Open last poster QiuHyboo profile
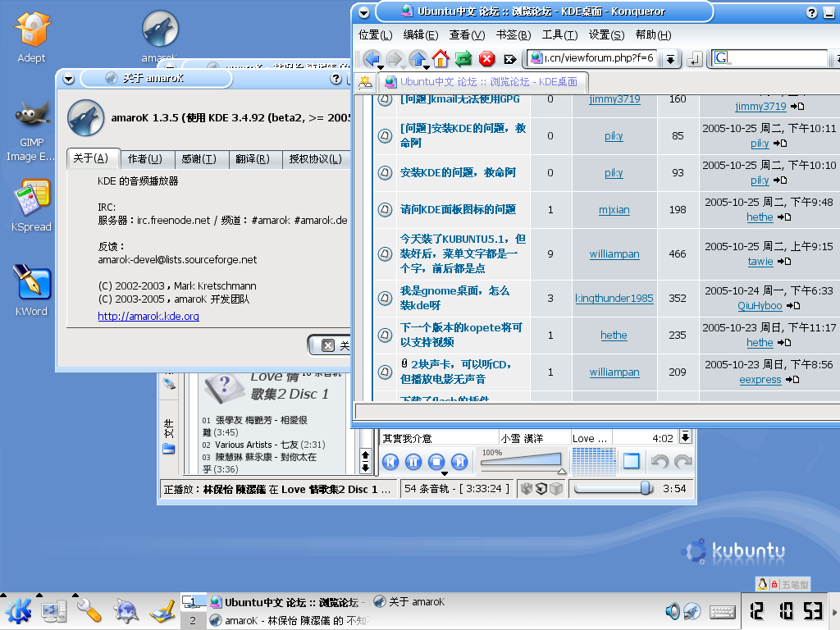The width and height of the screenshot is (840, 630). click(x=760, y=306)
